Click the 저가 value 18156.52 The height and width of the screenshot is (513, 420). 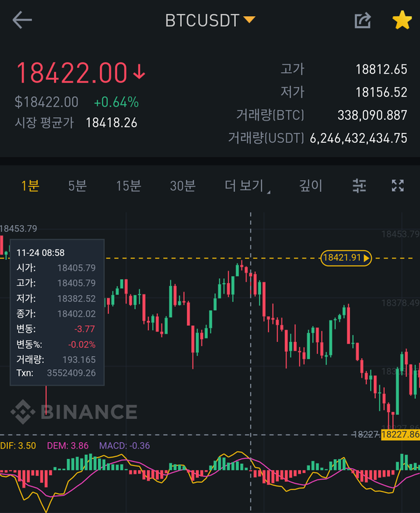tap(381, 93)
